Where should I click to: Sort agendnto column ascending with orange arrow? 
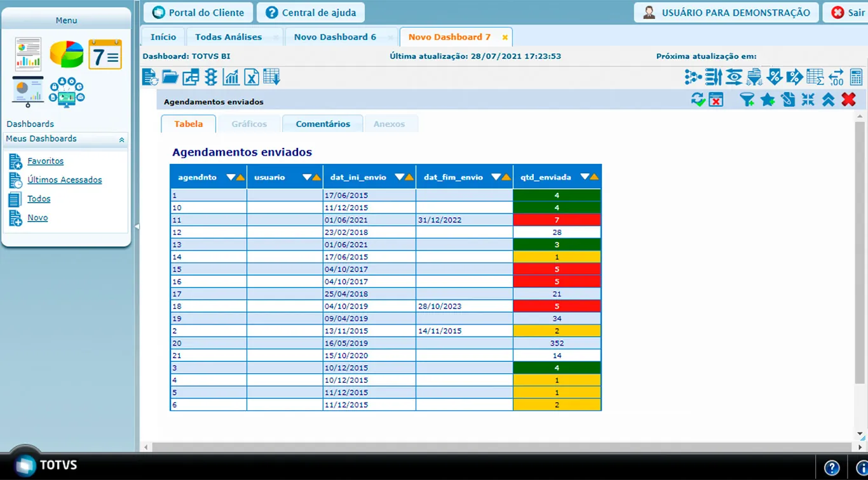pos(241,177)
